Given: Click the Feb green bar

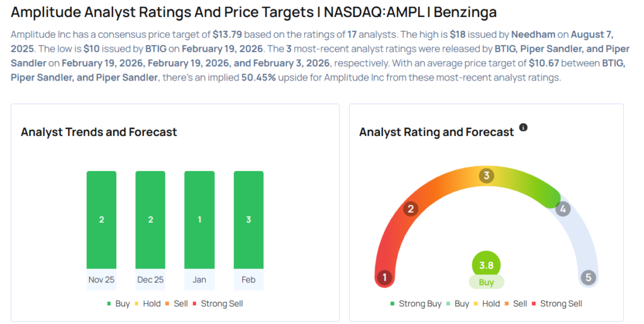Looking at the screenshot, I should (x=248, y=220).
